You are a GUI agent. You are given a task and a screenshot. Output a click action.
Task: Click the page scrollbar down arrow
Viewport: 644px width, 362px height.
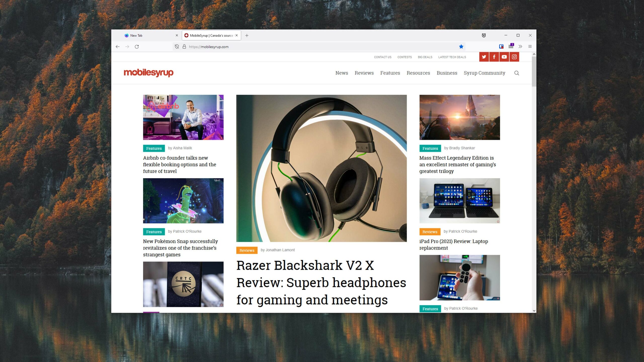(x=534, y=311)
